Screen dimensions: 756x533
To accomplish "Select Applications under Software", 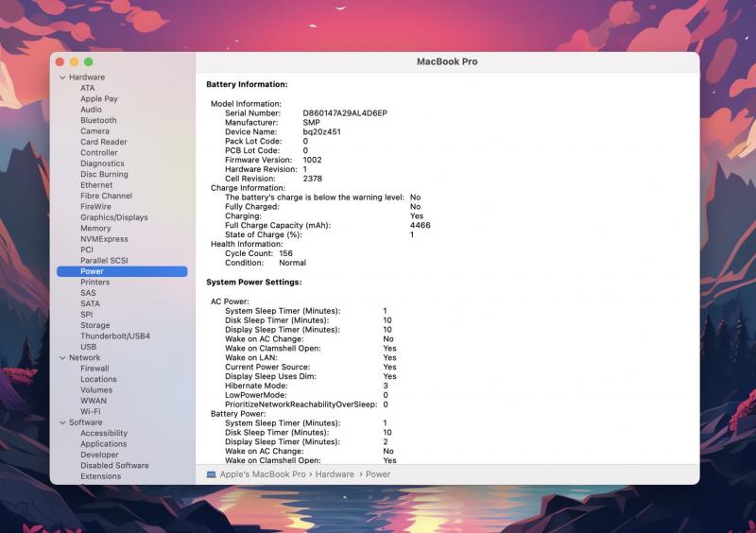I will coord(104,444).
